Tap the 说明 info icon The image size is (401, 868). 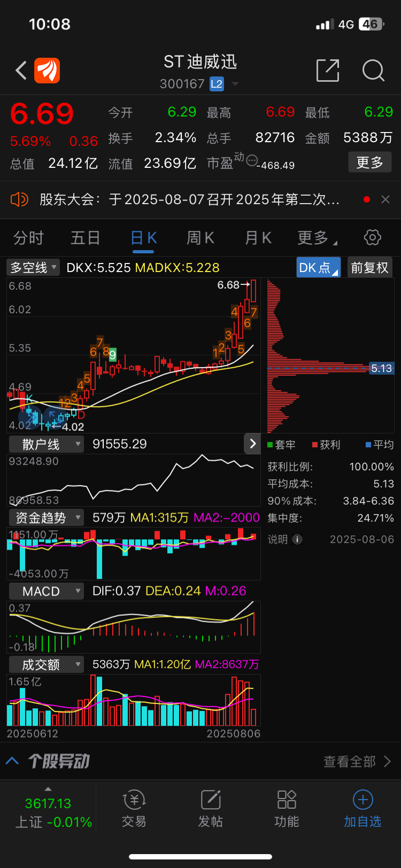pos(297,539)
